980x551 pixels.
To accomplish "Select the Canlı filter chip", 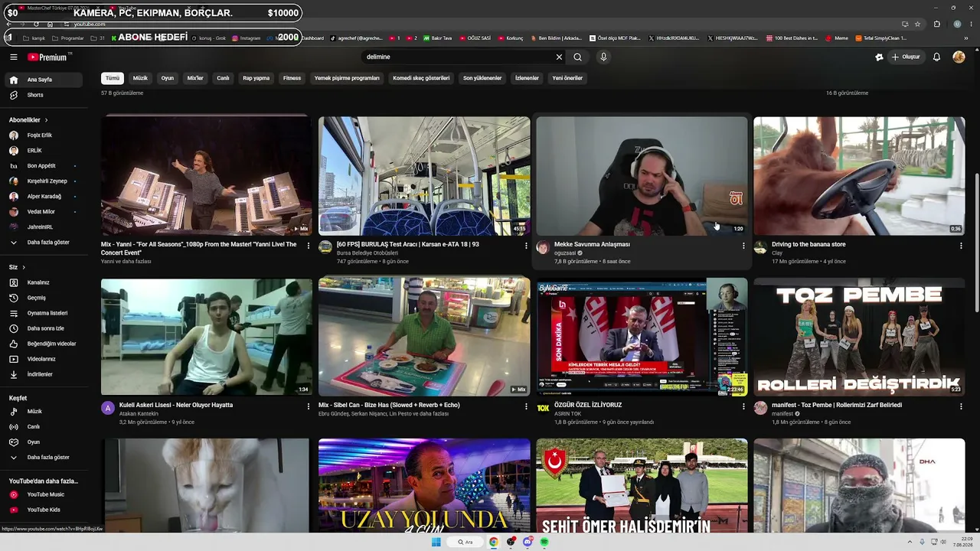I will [223, 78].
